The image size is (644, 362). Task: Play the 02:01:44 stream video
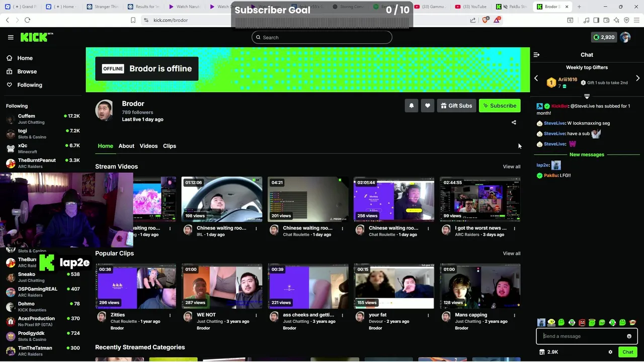click(394, 199)
